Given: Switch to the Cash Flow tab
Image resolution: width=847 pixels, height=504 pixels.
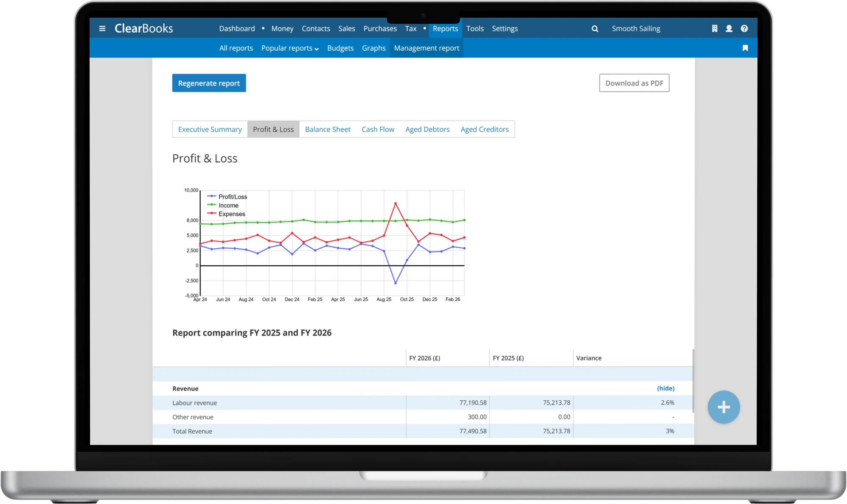Looking at the screenshot, I should [378, 129].
